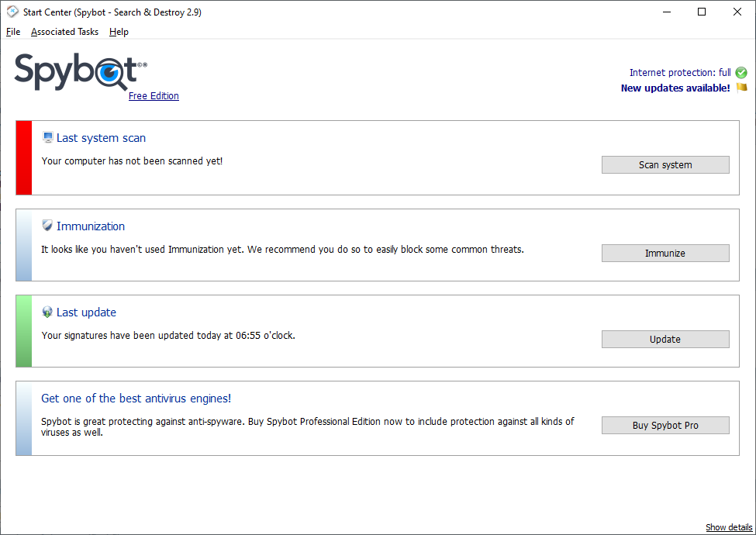Click the green internet protection checkmark icon
The image size is (756, 535).
point(741,73)
